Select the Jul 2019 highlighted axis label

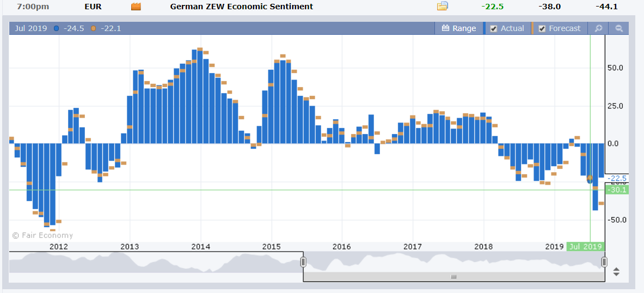[585, 247]
